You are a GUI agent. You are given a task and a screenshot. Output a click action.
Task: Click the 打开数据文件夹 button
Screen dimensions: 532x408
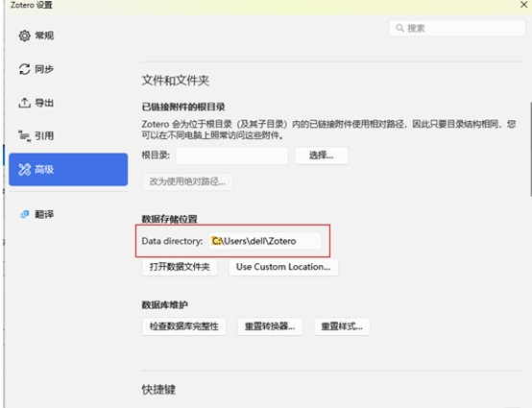pos(180,267)
